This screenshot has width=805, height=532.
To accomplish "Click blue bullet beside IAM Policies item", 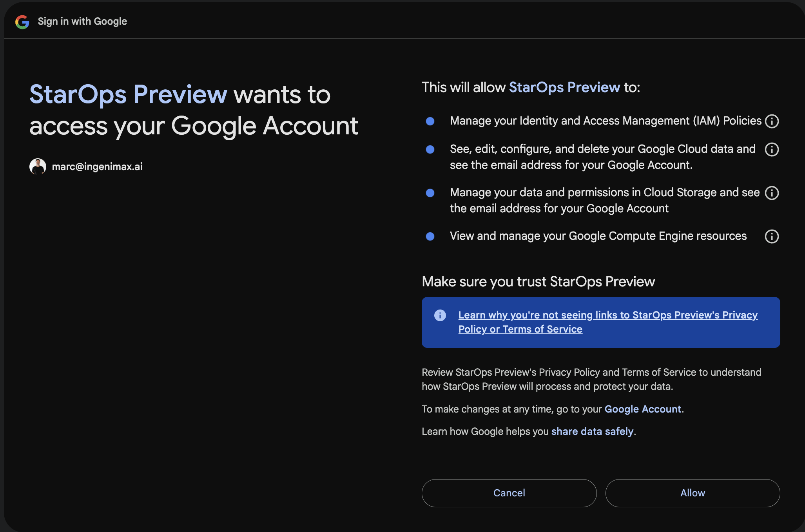I will pos(430,121).
